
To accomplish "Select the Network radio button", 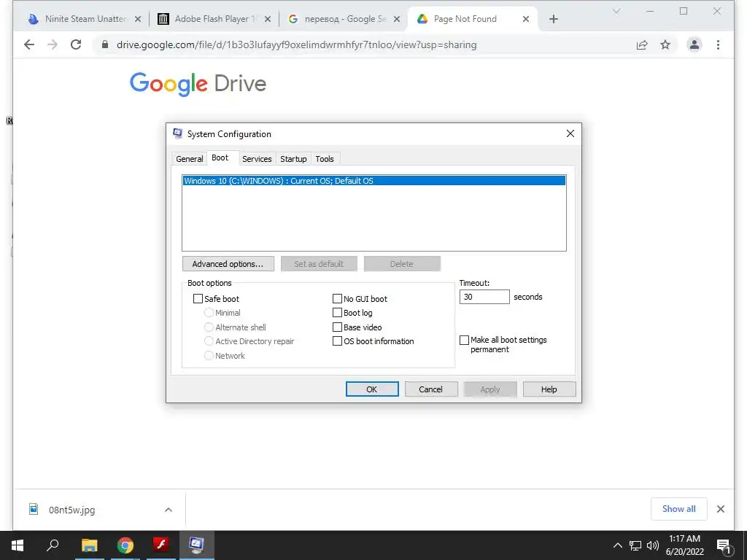I will 209,355.
